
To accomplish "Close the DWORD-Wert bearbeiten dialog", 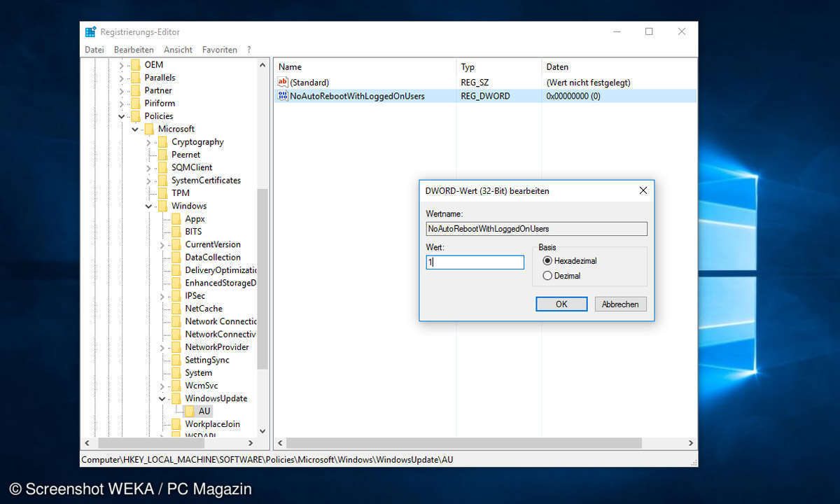I will click(643, 190).
